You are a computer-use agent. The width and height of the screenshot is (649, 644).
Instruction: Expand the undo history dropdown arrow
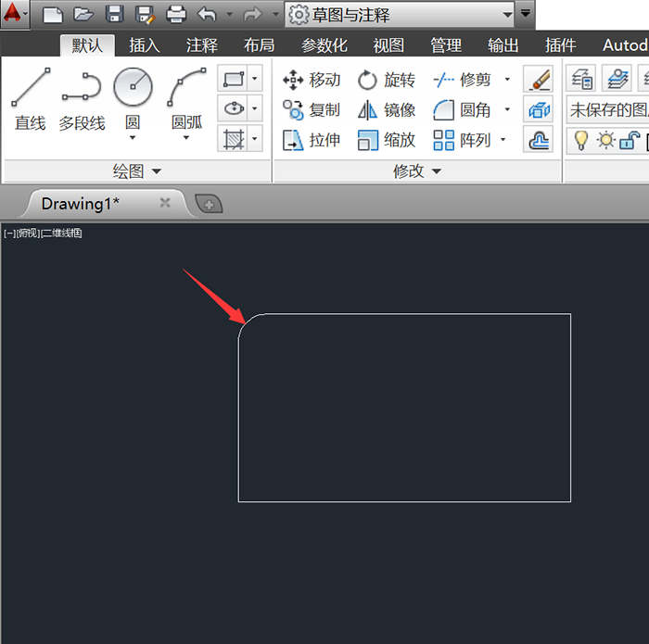(x=230, y=15)
